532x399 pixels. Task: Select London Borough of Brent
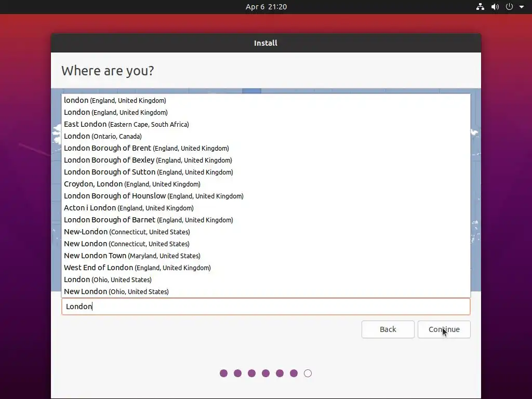pos(266,148)
